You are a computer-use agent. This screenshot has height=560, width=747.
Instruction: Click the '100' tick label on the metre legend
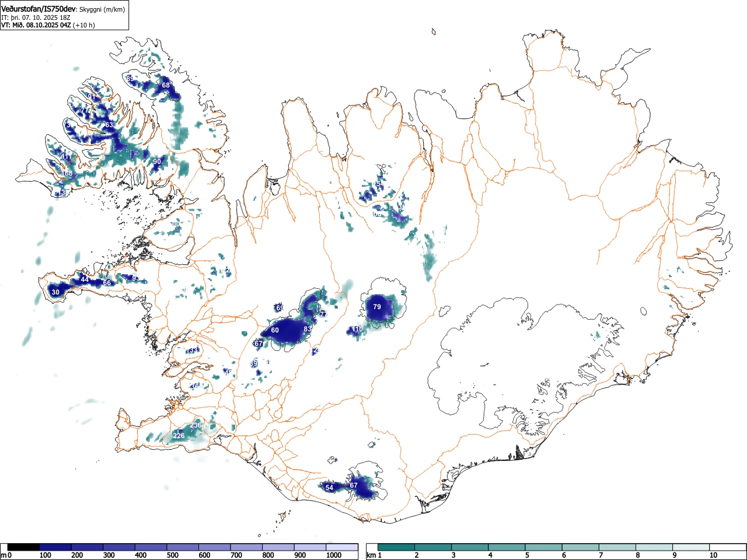coord(45,555)
